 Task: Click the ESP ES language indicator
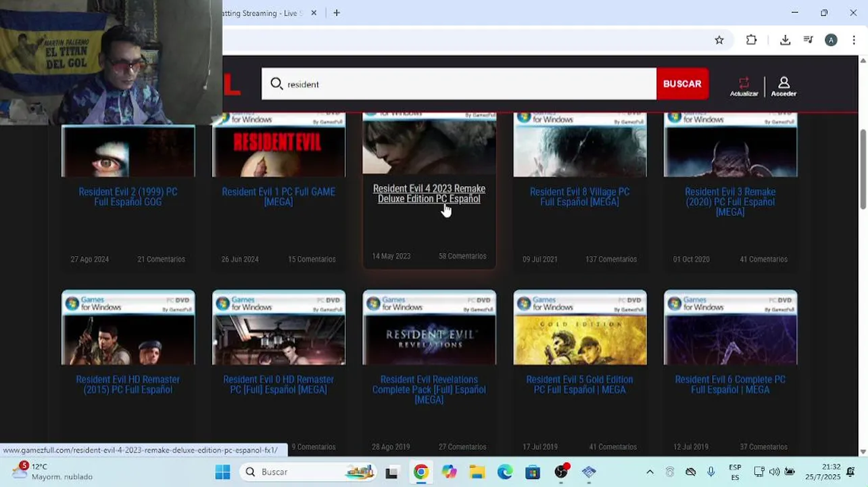pyautogui.click(x=735, y=472)
